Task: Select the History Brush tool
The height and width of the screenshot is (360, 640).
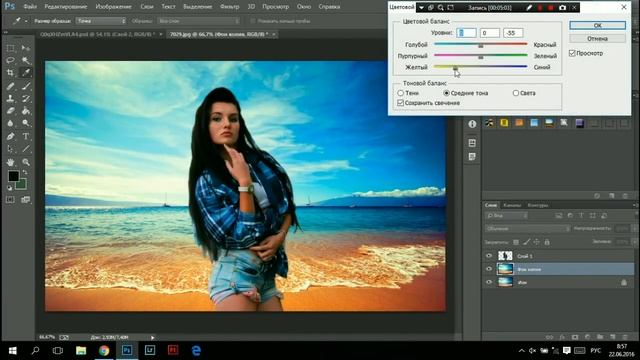Action: [26, 98]
